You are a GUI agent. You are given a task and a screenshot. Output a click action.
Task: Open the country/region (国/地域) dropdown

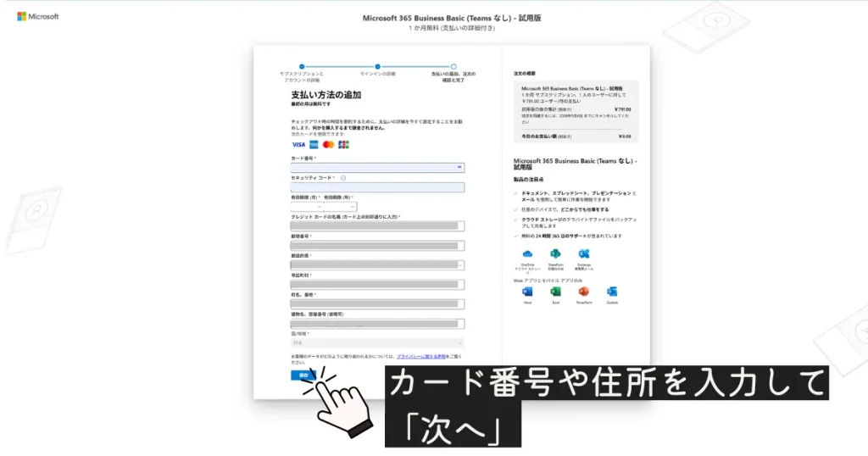click(x=377, y=342)
